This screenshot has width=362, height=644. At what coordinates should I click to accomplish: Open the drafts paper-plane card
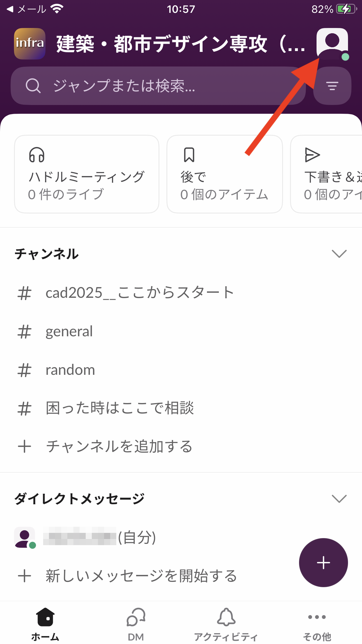(x=326, y=174)
